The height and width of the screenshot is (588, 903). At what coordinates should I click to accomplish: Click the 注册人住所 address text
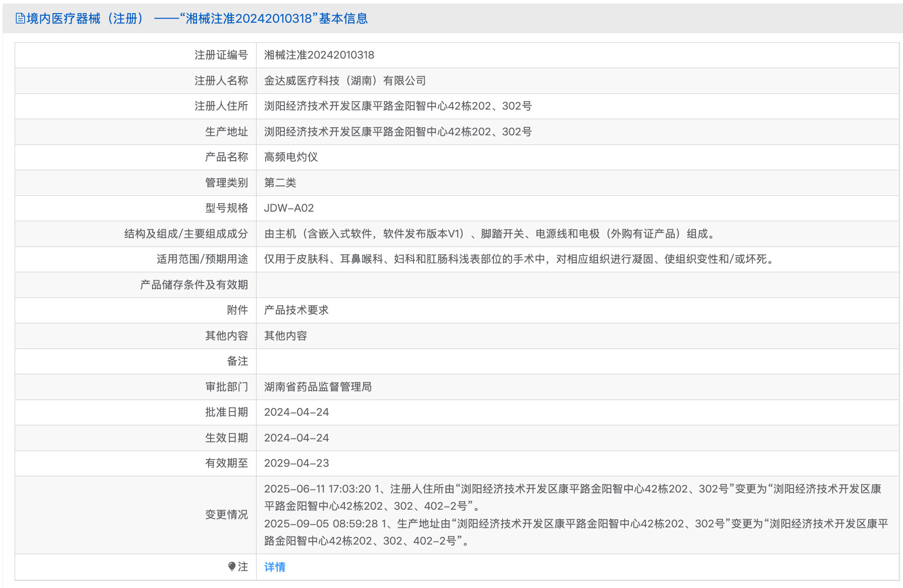coord(398,106)
